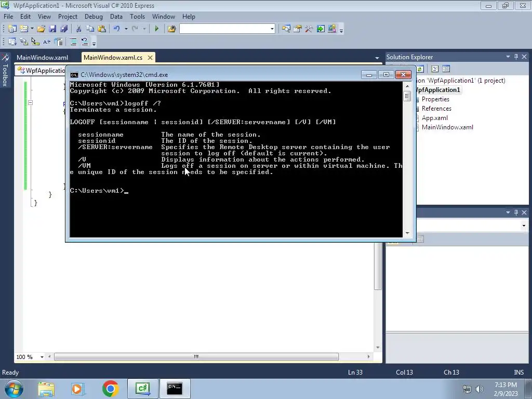
Task: Open Google Chrome from the taskbar
Action: coord(110,389)
